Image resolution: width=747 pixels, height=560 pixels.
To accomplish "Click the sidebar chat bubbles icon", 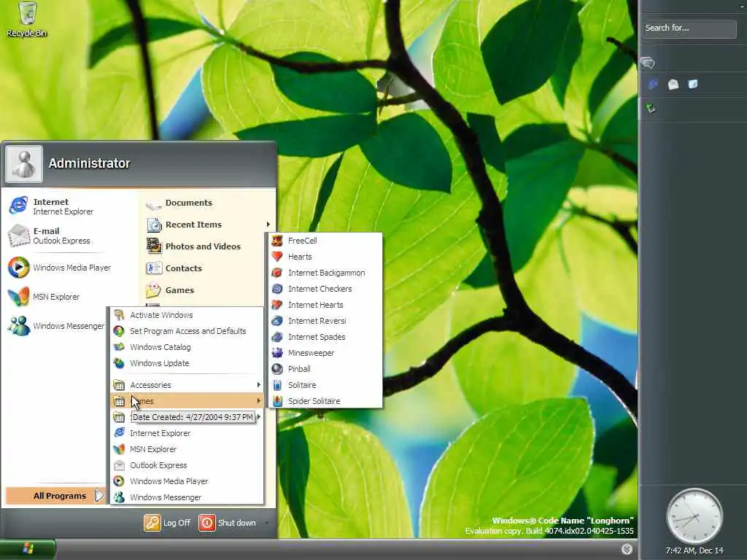I will 648,63.
